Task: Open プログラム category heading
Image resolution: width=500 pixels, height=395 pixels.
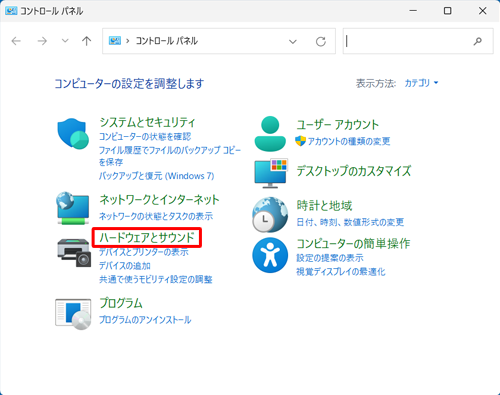Action: [x=121, y=303]
